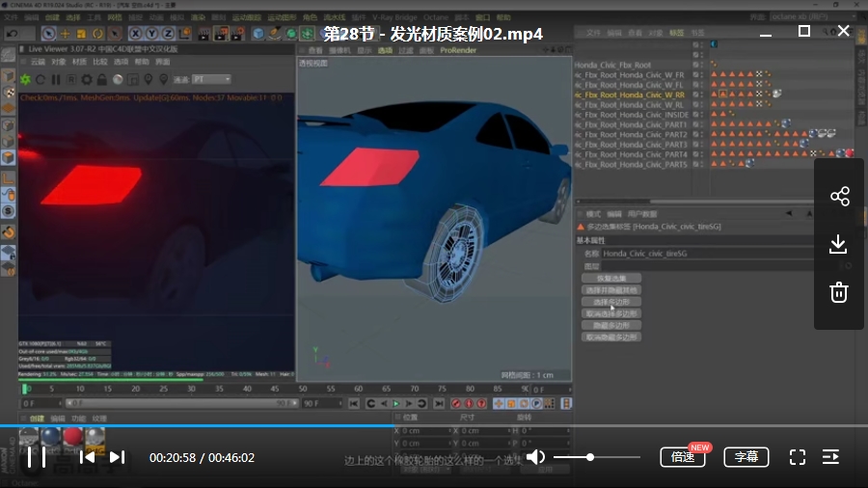Image resolution: width=868 pixels, height=488 pixels.
Task: Click the trash delete icon in side panel
Action: tap(839, 291)
